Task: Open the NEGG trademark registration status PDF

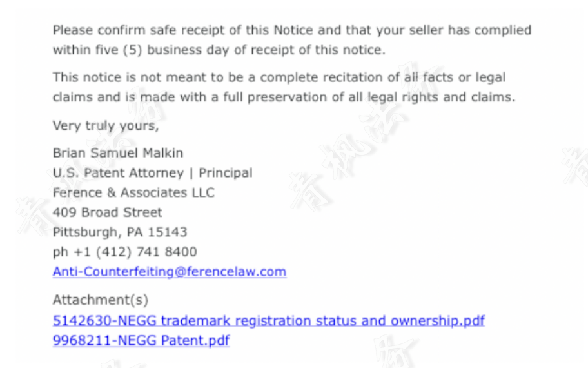Action: 268,321
